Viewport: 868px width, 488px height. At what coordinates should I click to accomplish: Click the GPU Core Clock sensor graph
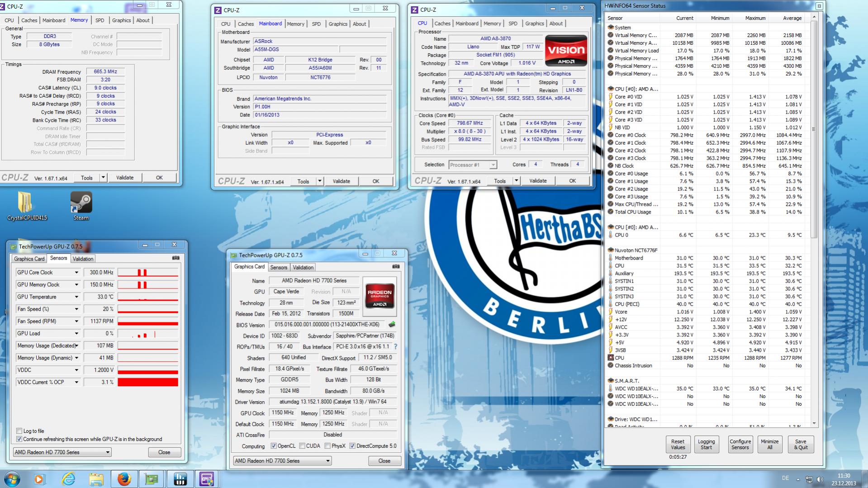[x=148, y=272]
